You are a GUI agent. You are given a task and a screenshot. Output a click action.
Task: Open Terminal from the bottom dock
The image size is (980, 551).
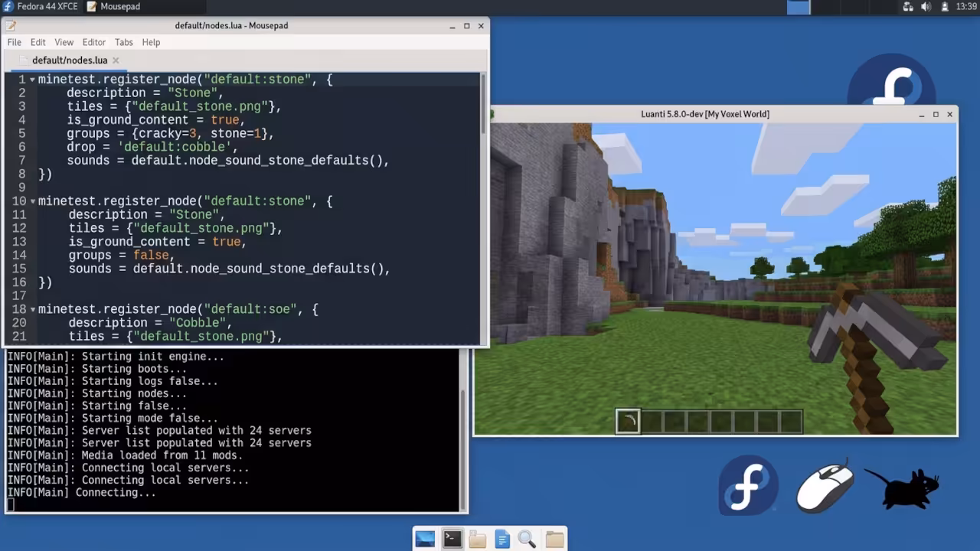pos(452,539)
